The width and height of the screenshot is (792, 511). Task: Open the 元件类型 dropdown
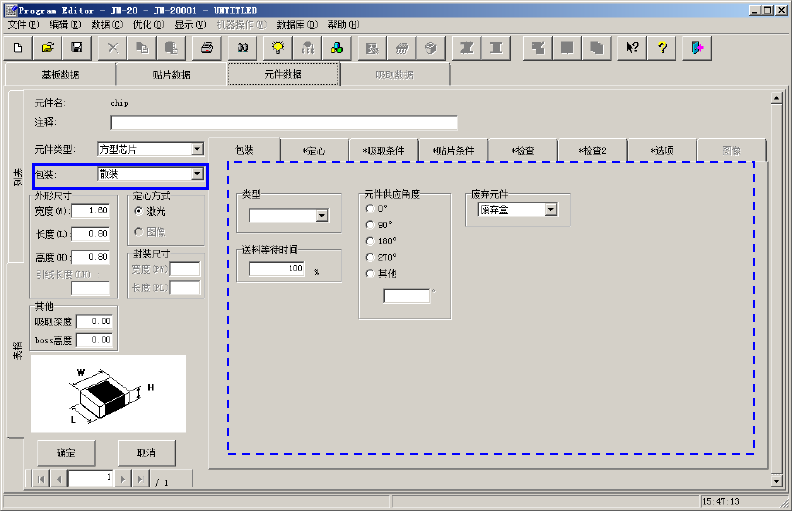pyautogui.click(x=197, y=149)
